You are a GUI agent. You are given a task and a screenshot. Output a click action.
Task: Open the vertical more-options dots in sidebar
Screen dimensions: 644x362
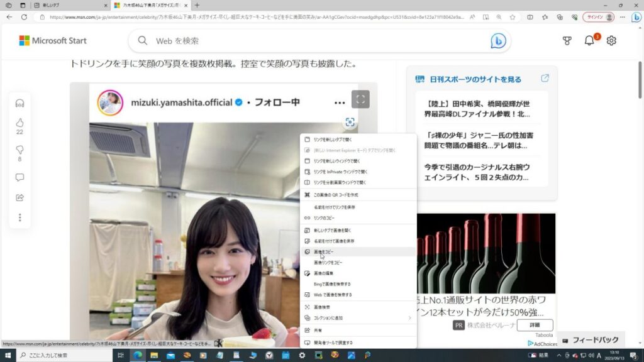tap(19, 217)
